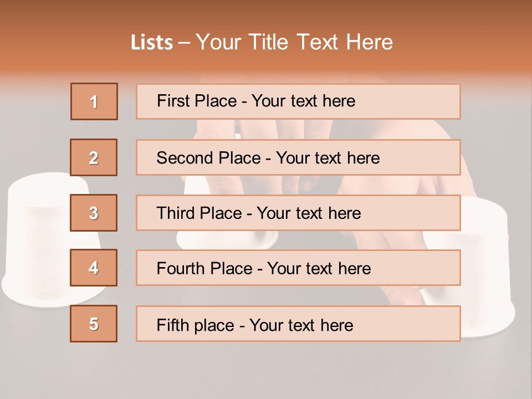Click the number 1 box
532x399 pixels.
point(94,101)
